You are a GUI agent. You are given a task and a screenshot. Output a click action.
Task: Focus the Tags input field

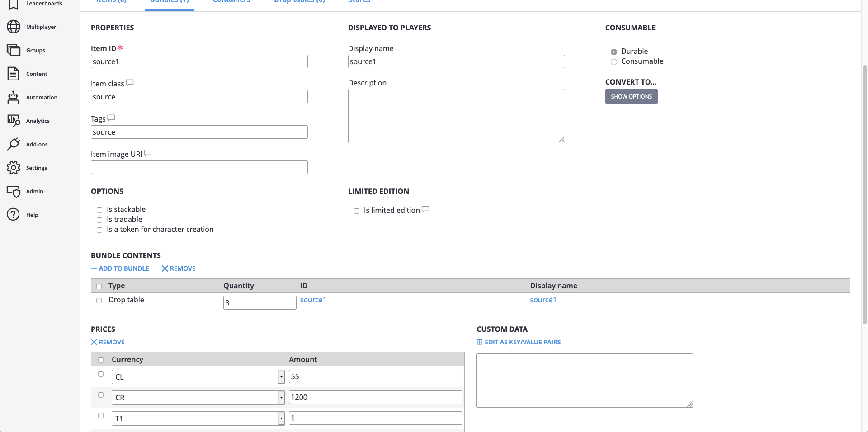click(x=199, y=132)
